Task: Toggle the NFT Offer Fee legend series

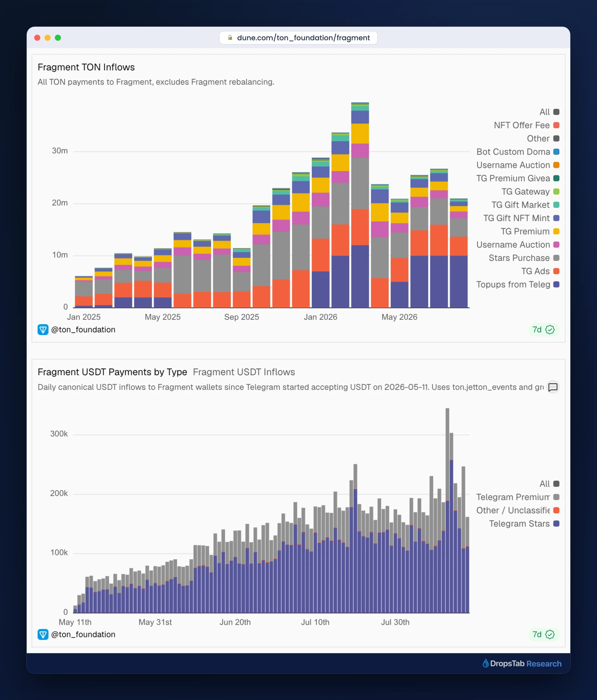Action: (526, 125)
